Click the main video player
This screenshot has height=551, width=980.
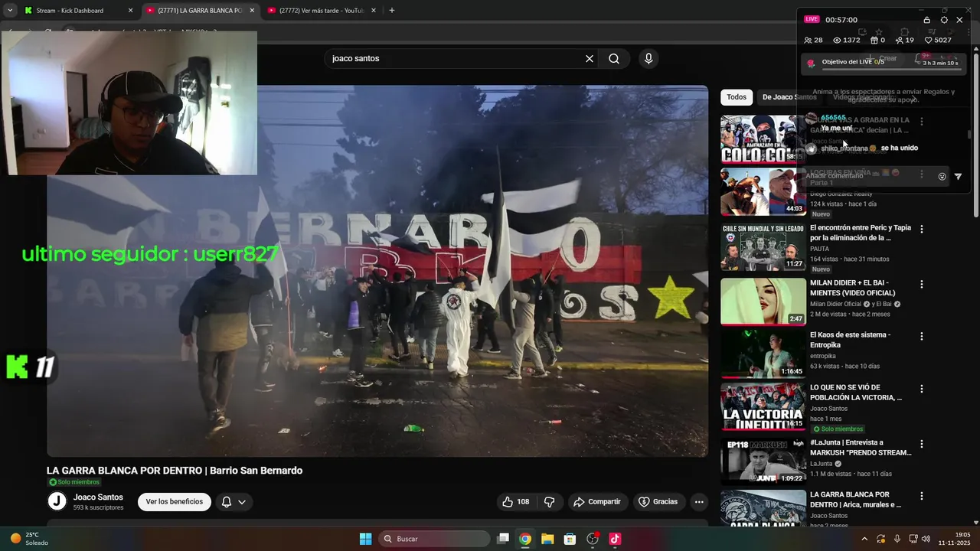[x=377, y=271]
